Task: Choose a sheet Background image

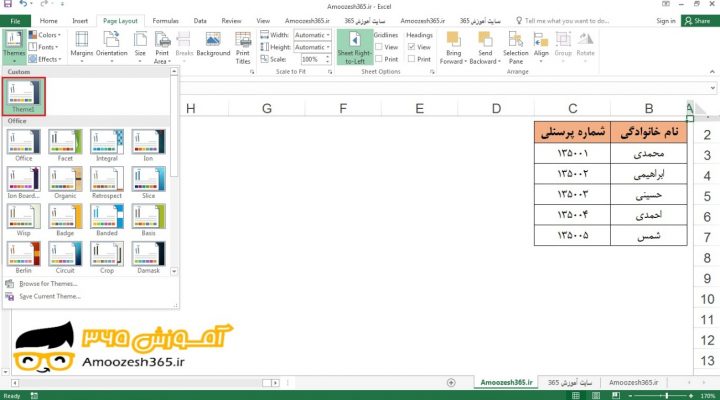Action: coord(213,45)
